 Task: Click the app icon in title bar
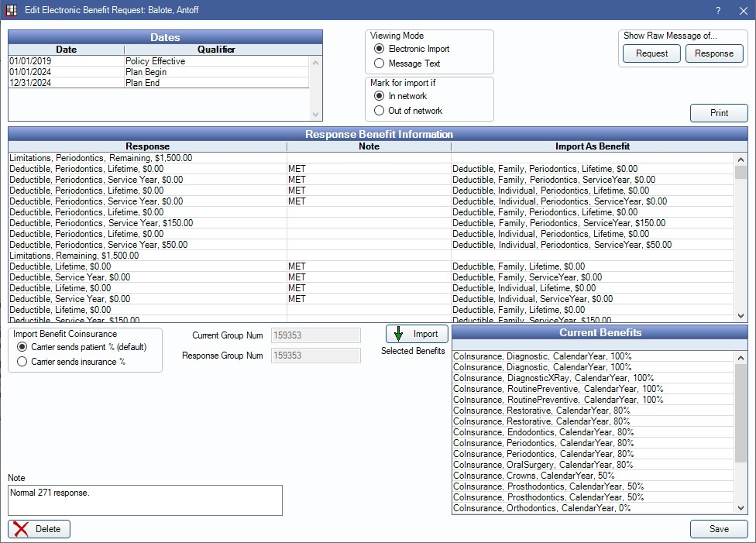11,10
